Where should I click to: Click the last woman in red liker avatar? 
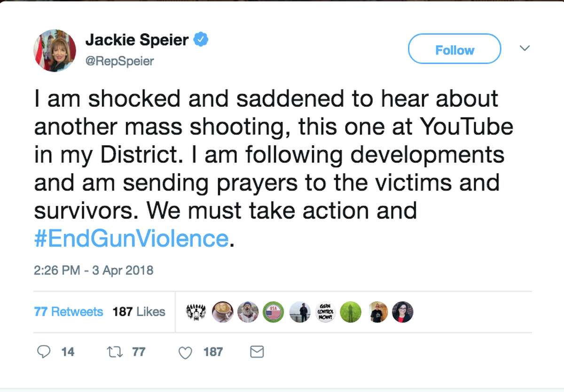(x=402, y=312)
